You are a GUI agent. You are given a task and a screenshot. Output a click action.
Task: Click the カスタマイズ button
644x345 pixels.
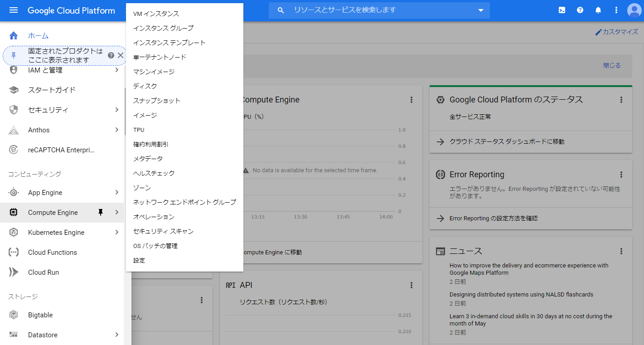(616, 32)
